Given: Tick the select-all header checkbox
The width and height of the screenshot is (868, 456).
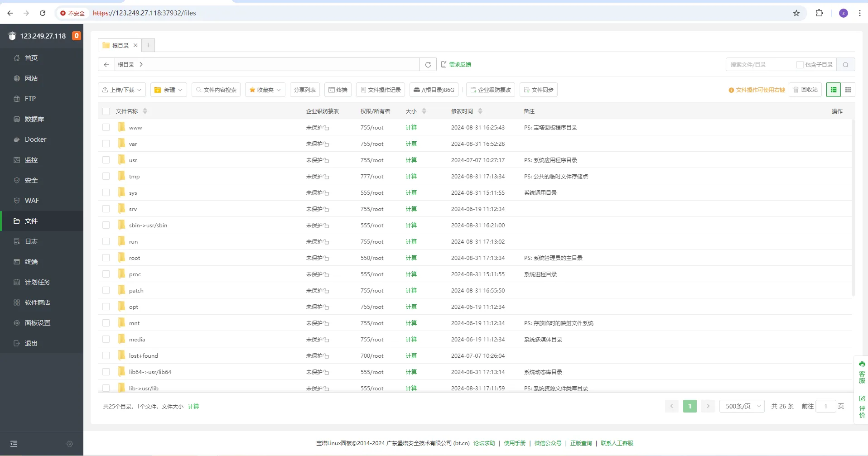Looking at the screenshot, I should 106,111.
